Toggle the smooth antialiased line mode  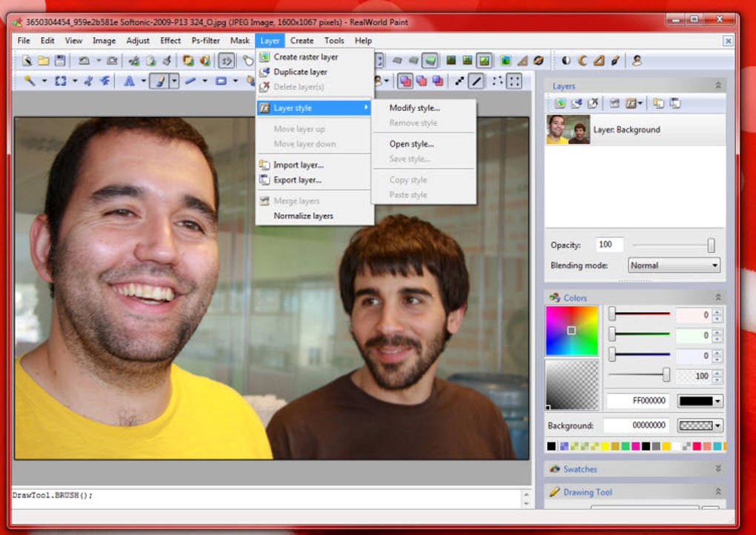[x=477, y=81]
